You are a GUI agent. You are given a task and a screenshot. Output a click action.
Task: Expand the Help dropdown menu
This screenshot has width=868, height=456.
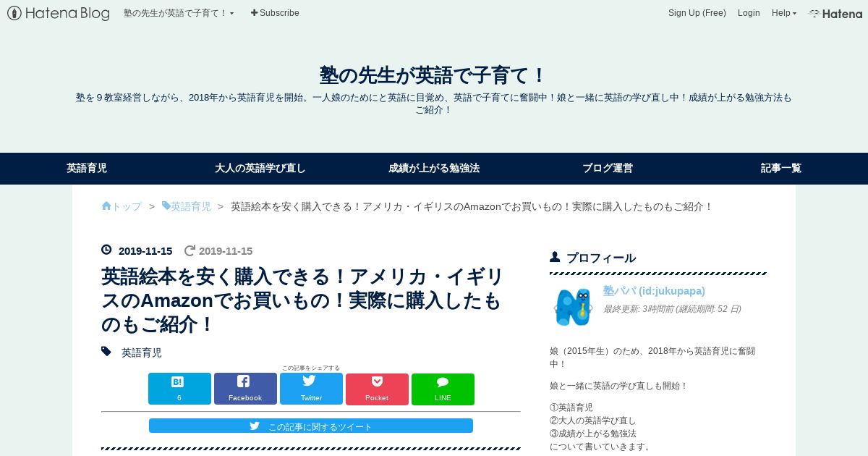coord(784,13)
